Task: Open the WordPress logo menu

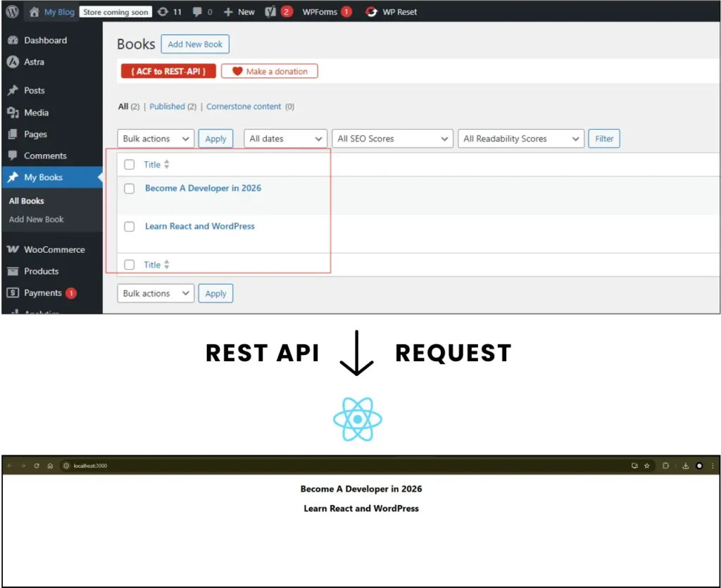Action: (x=11, y=11)
